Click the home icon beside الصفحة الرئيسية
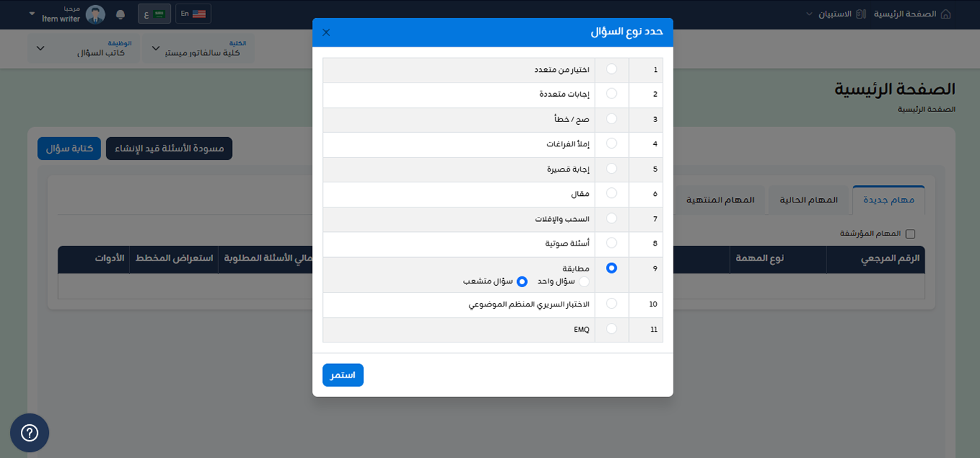980x458 pixels. pos(946,14)
